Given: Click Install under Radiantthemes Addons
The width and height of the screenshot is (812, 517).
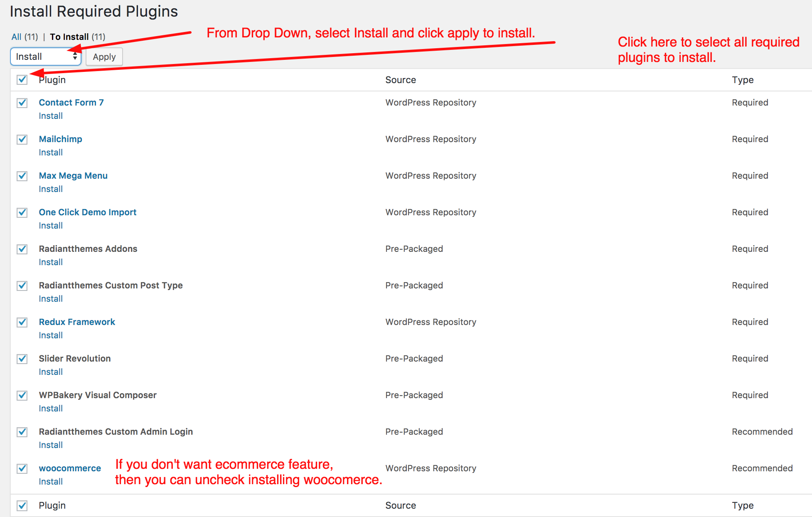Looking at the screenshot, I should 51,262.
